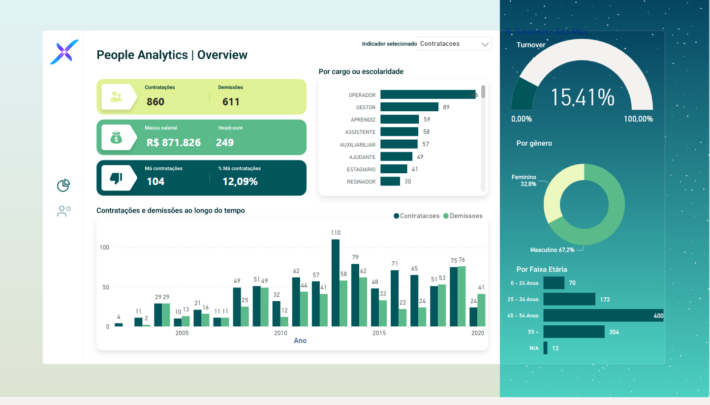Viewport: 710px width, 405px height.
Task: Click the tallest Contratacoes bar labeled 110
Action: pos(335,283)
